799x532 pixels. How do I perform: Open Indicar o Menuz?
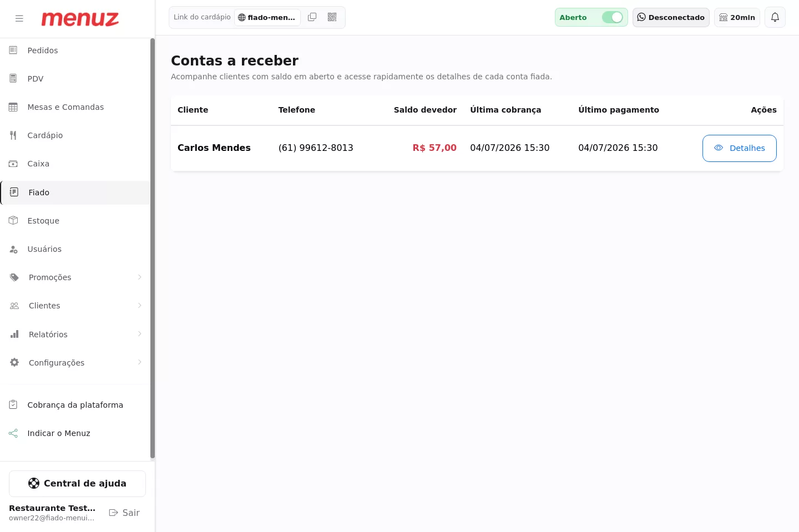click(x=75, y=433)
